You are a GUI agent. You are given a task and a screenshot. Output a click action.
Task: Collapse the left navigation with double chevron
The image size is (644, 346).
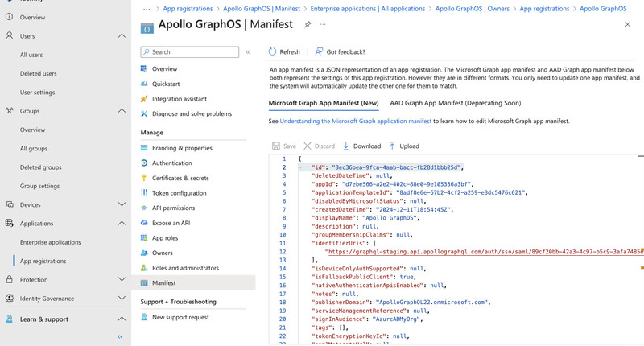pos(120,336)
